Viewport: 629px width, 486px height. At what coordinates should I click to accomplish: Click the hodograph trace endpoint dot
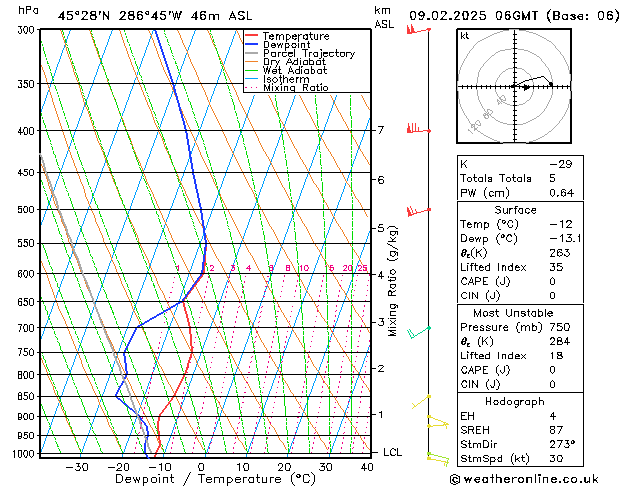pos(551,84)
